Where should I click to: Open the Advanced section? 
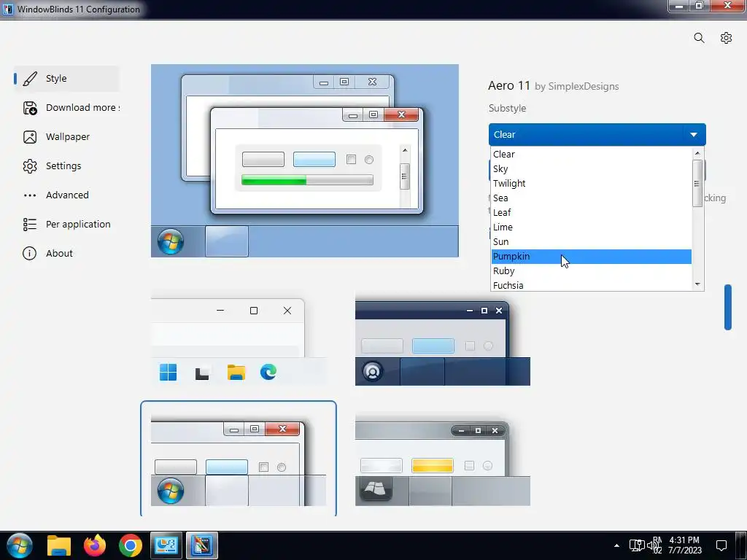[x=67, y=195]
